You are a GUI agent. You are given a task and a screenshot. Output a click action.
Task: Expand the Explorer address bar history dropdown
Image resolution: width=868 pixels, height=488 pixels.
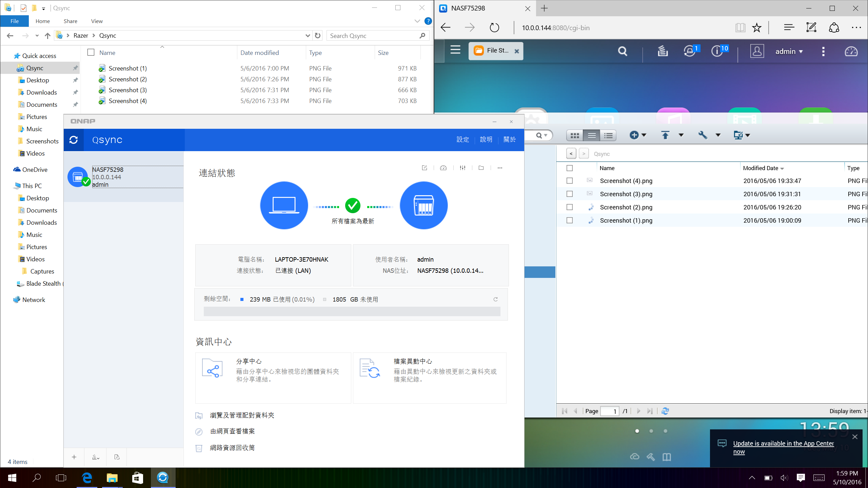(308, 36)
